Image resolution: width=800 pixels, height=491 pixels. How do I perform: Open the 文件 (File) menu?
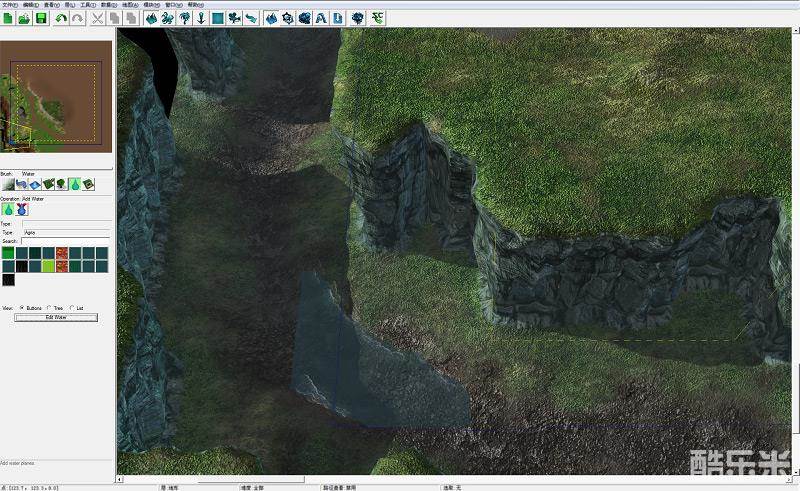click(x=8, y=4)
